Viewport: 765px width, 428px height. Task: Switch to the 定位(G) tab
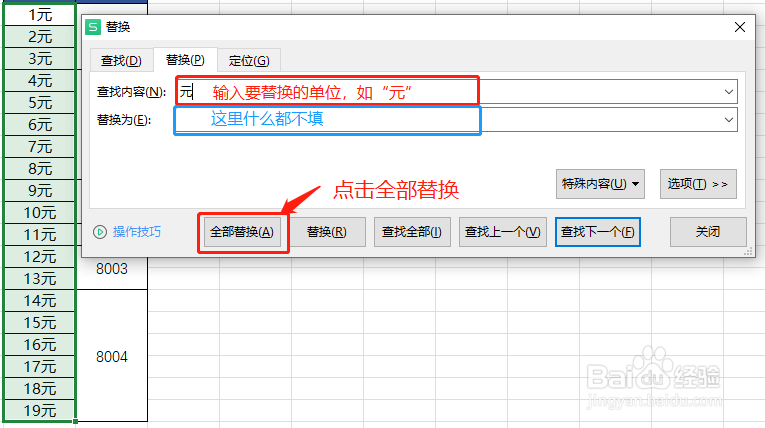(249, 61)
